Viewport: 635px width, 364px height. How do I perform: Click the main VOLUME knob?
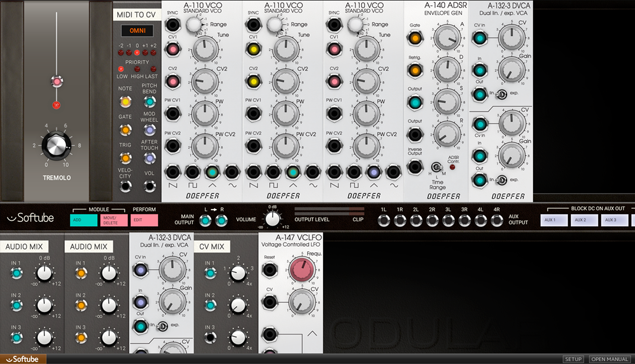[x=273, y=220]
